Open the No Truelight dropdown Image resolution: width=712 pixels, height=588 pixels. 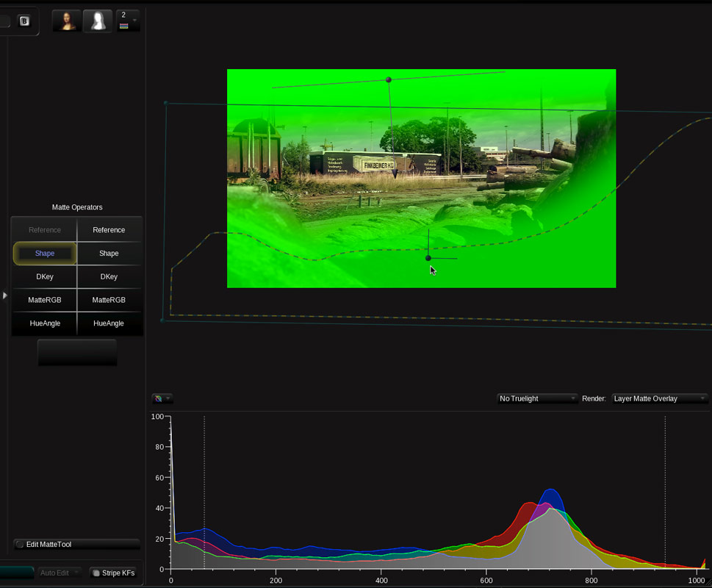pyautogui.click(x=536, y=398)
